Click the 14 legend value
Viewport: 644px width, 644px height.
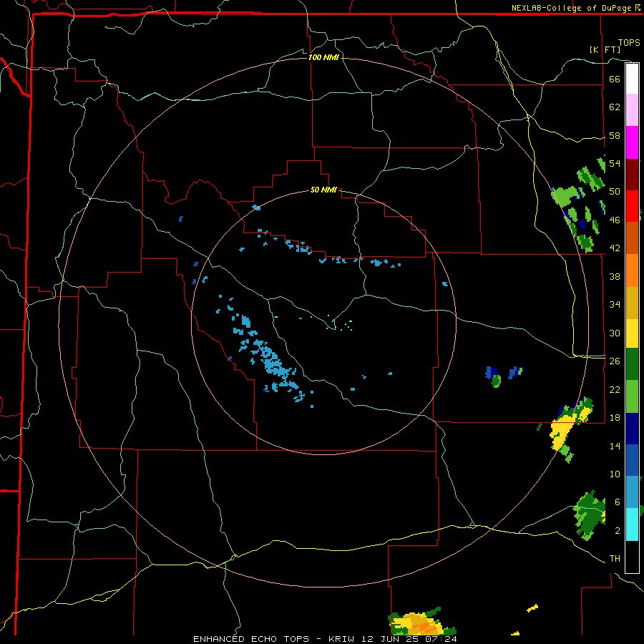615,446
